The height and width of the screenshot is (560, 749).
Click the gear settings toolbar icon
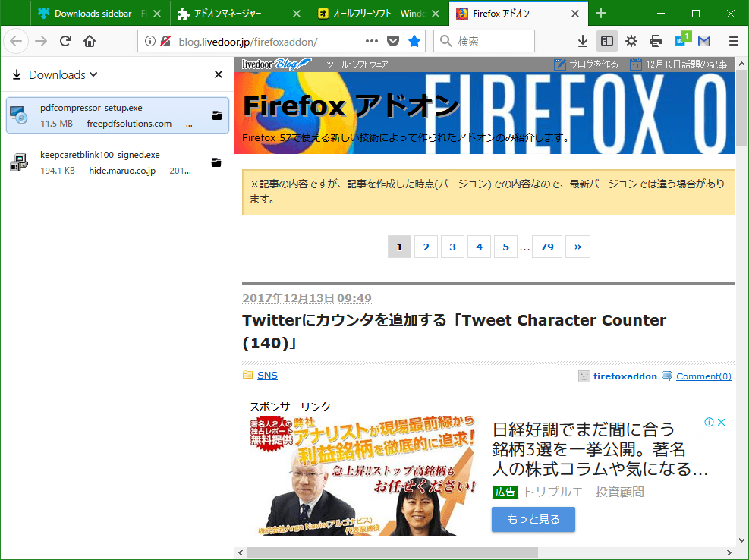(631, 41)
